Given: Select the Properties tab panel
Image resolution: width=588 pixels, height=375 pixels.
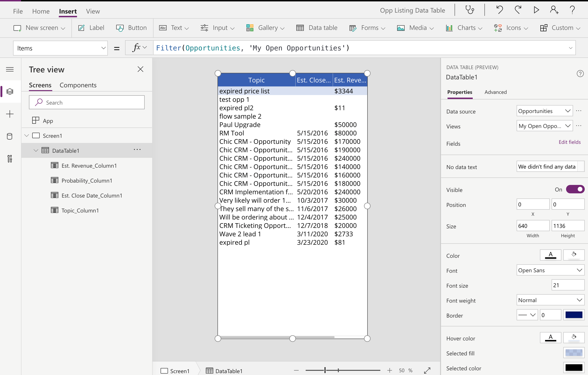Looking at the screenshot, I should (459, 92).
